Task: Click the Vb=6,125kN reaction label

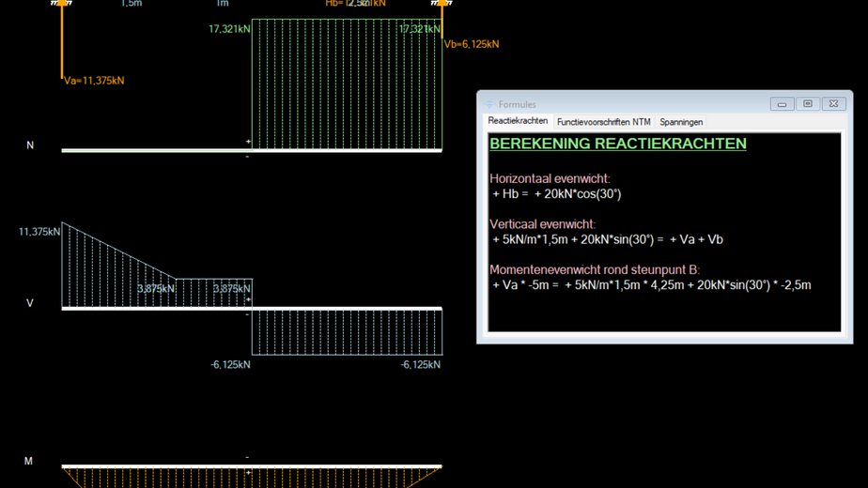Action: click(471, 44)
